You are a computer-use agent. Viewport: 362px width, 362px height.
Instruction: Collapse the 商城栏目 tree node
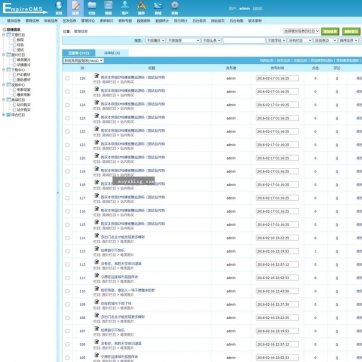coord(4,100)
